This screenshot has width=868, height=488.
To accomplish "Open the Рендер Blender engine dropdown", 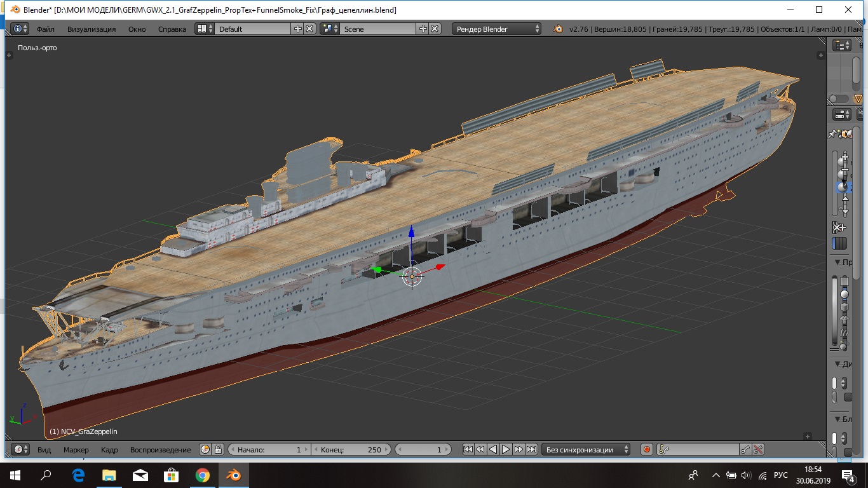I will click(497, 29).
